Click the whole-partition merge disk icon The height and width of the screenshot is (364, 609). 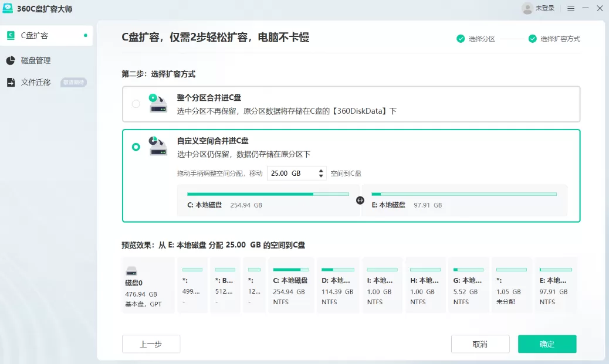click(x=158, y=103)
